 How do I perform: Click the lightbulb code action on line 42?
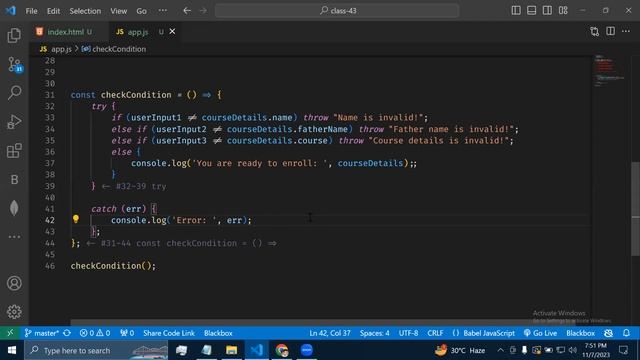point(76,219)
